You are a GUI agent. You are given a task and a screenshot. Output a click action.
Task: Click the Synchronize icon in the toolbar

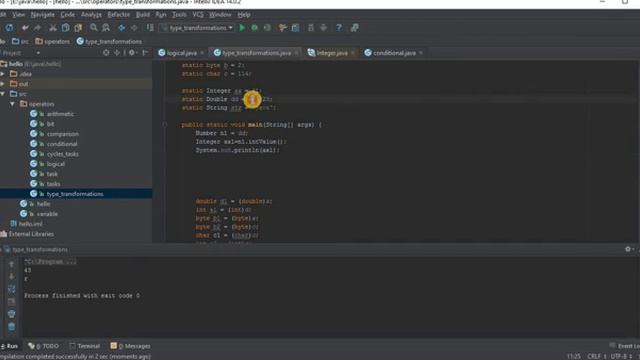pyautogui.click(x=9, y=28)
